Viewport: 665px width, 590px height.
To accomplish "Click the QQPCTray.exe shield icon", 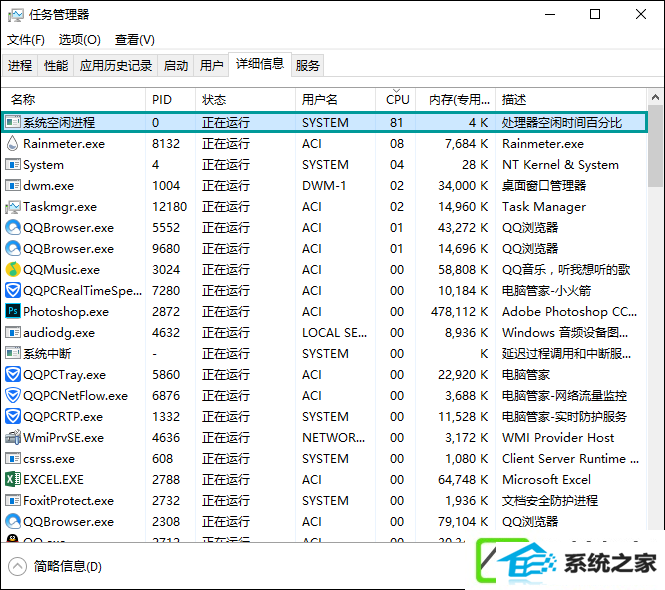I will point(13,375).
